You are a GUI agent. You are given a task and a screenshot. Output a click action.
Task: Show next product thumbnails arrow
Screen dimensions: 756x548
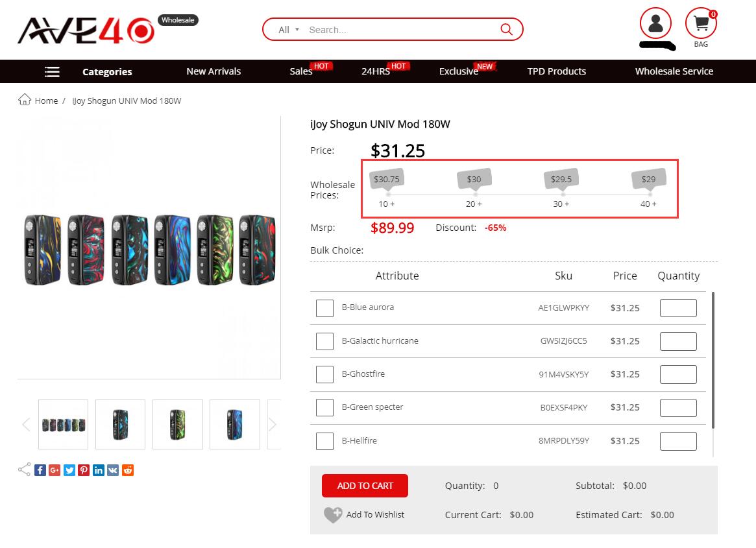point(273,424)
